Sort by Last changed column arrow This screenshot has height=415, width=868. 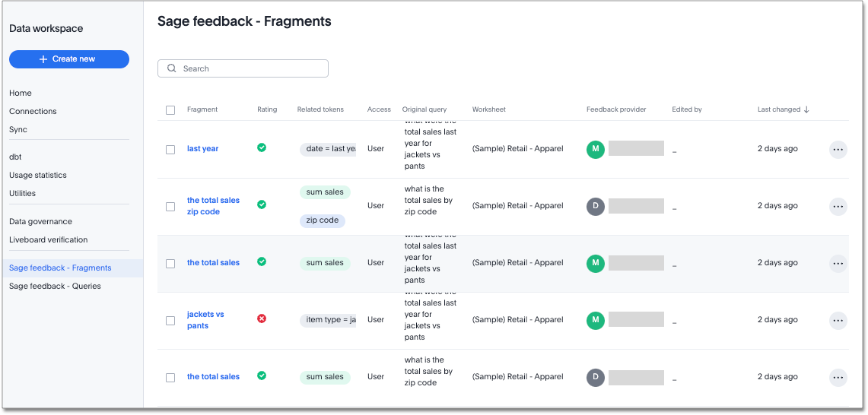(806, 109)
